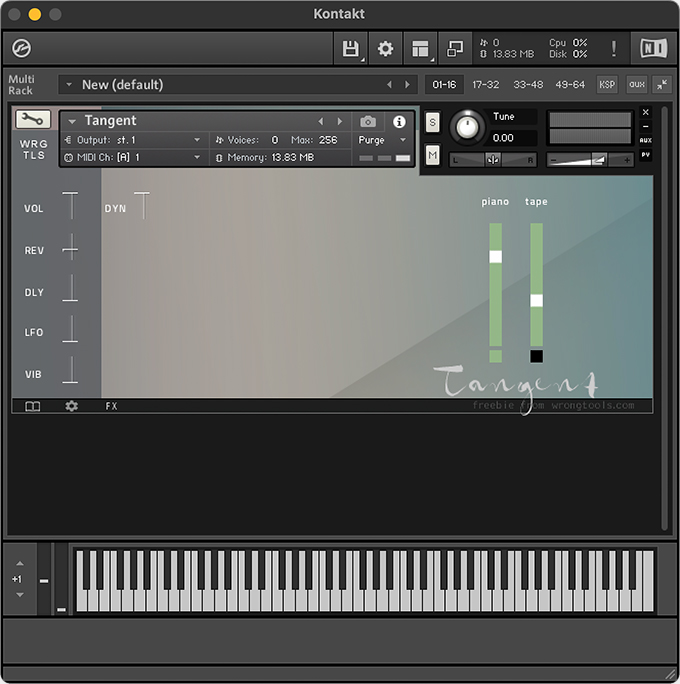Image resolution: width=680 pixels, height=684 pixels.
Task: Adjust the DYN slider
Action: [142, 205]
